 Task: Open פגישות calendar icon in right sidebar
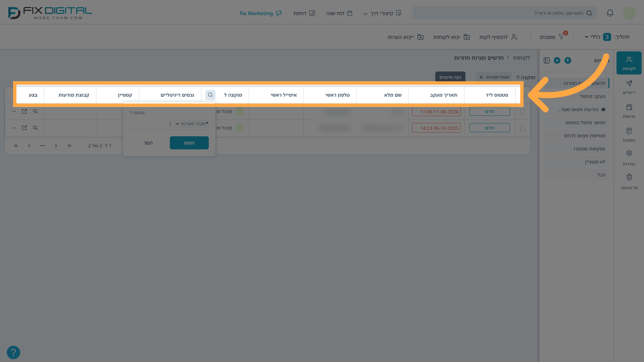point(629,111)
